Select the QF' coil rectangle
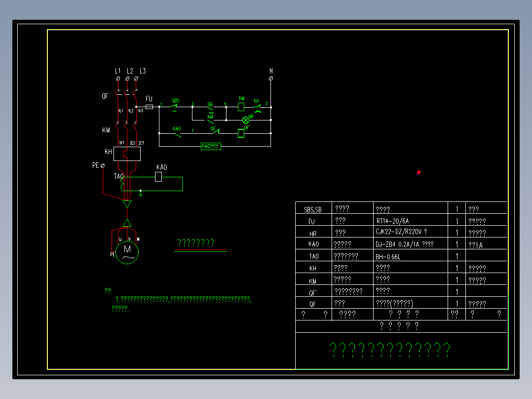532x399 pixels. point(241,133)
